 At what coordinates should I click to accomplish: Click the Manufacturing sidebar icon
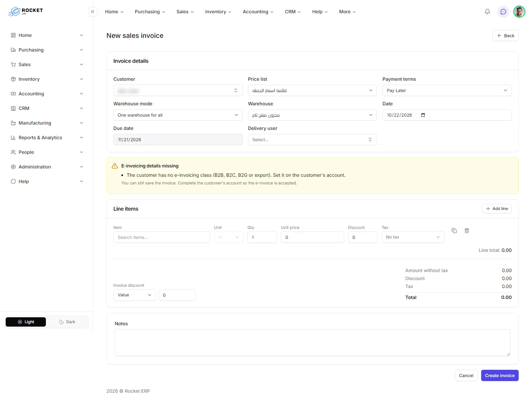pos(13,123)
